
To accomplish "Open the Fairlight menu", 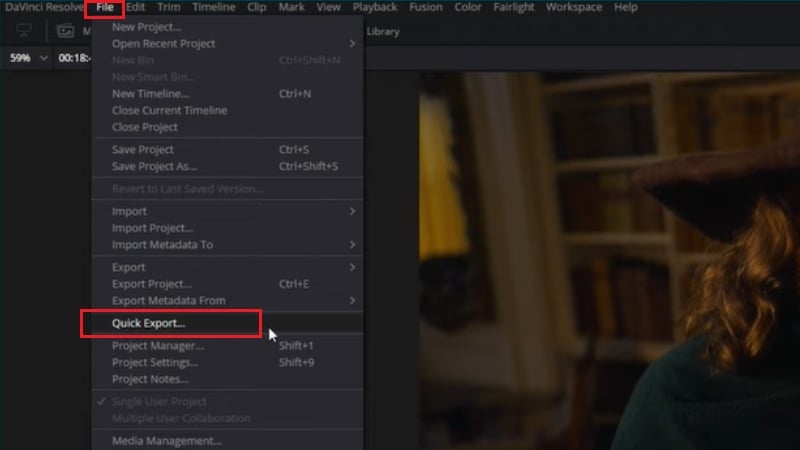I will pyautogui.click(x=514, y=7).
